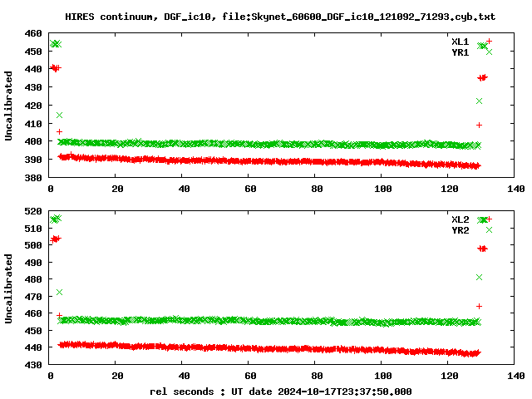Click the top plot 'Uncalibrated' axis label
The image size is (532, 399).
click(8, 106)
